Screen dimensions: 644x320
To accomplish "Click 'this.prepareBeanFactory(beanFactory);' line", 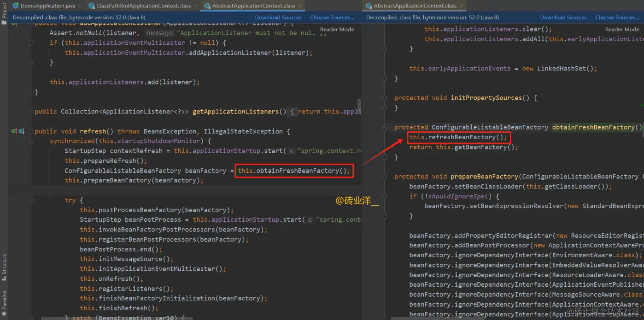I will click(134, 180).
